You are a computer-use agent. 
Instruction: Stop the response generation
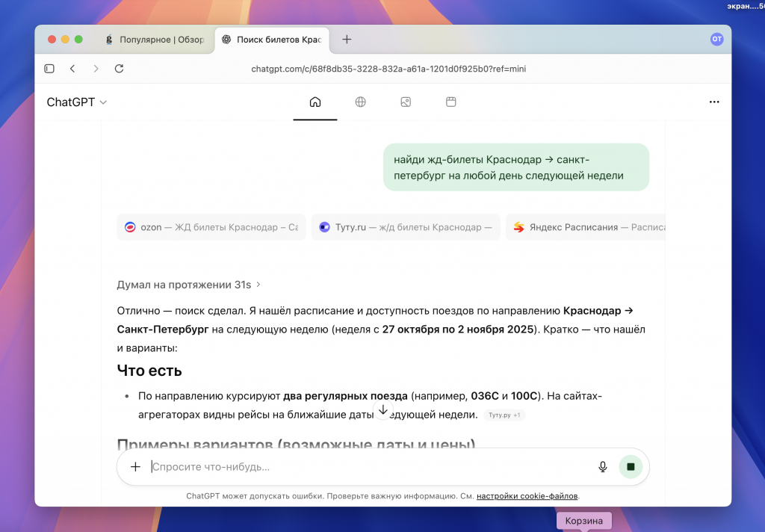pyautogui.click(x=631, y=466)
